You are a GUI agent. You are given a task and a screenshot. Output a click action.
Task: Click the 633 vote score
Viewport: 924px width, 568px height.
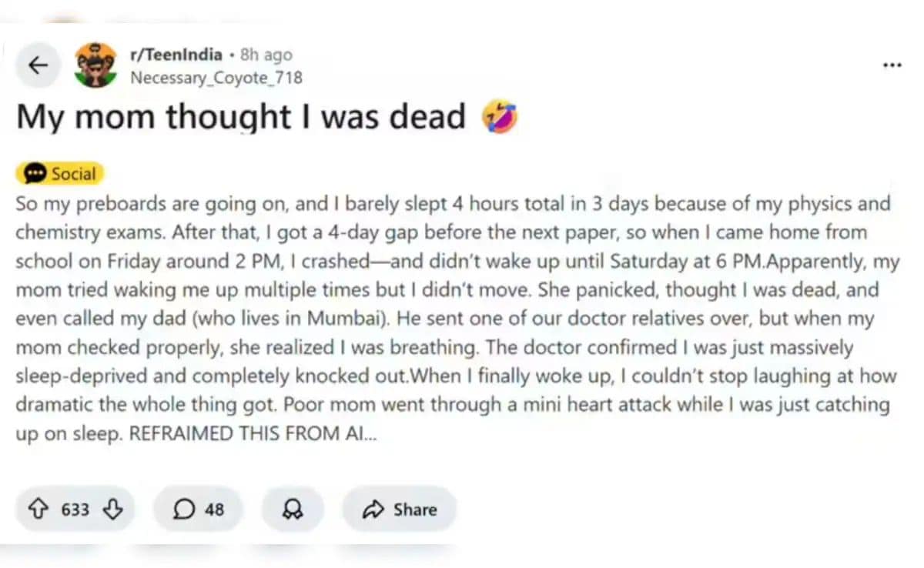click(75, 510)
